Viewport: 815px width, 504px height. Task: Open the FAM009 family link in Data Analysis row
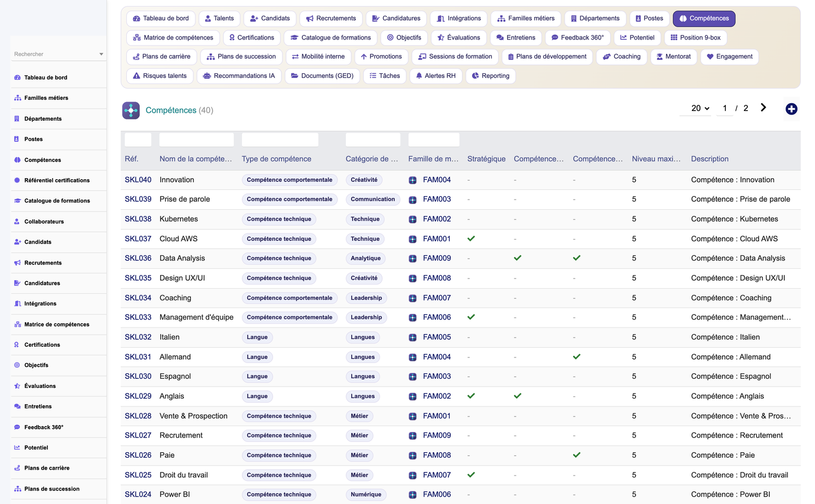tap(437, 258)
